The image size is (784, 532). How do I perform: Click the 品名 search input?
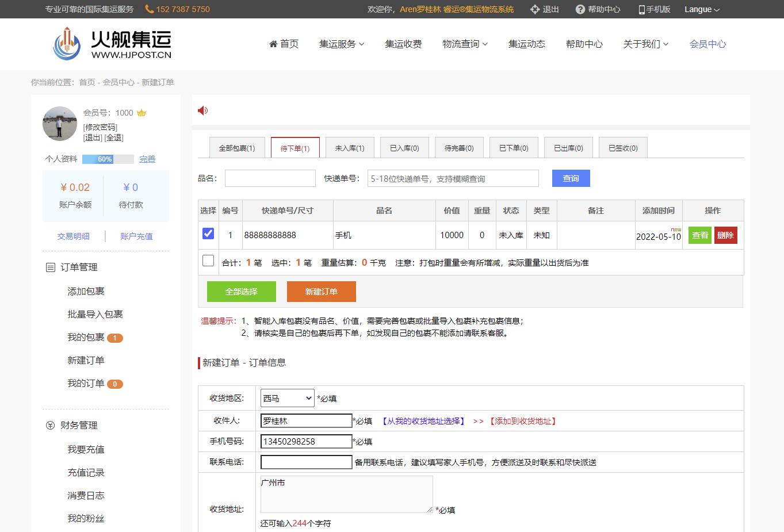point(270,178)
